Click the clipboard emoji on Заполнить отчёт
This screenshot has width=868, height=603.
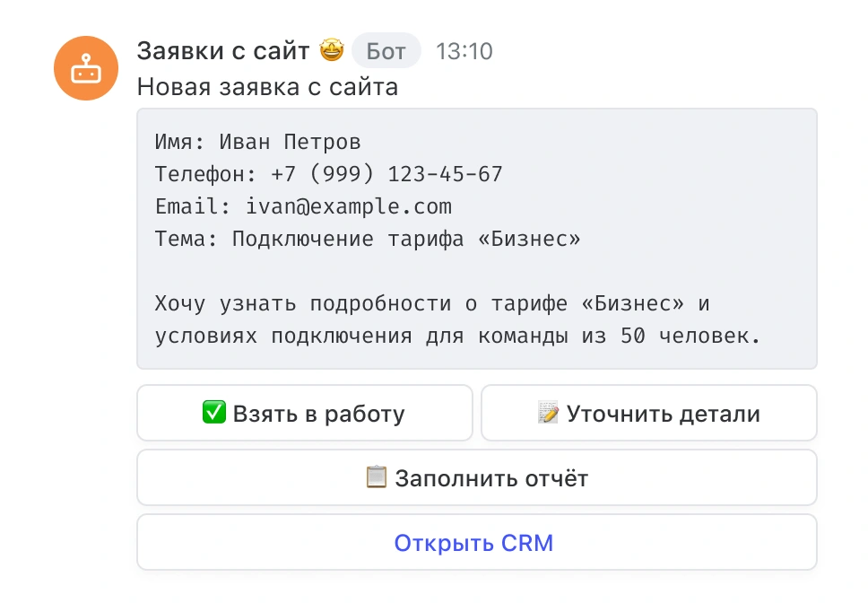pyautogui.click(x=377, y=477)
